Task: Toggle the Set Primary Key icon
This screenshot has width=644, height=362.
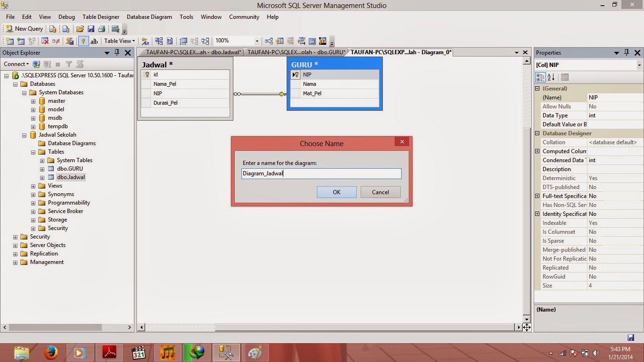Action: point(83,41)
